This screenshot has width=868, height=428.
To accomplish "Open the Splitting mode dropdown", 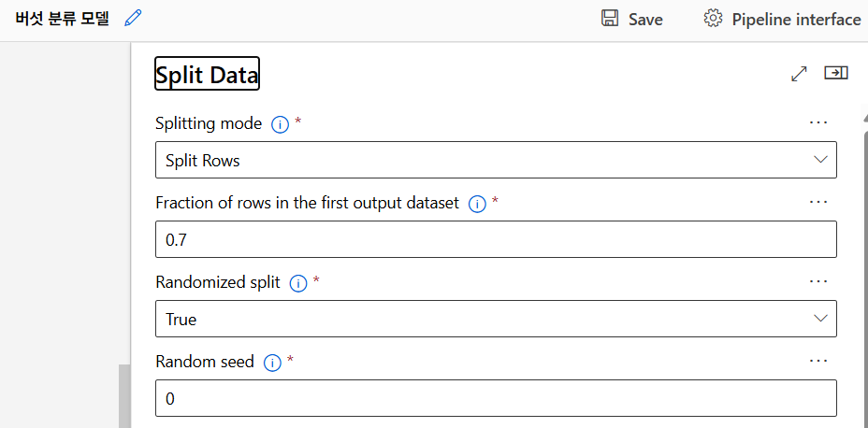I will (496, 160).
